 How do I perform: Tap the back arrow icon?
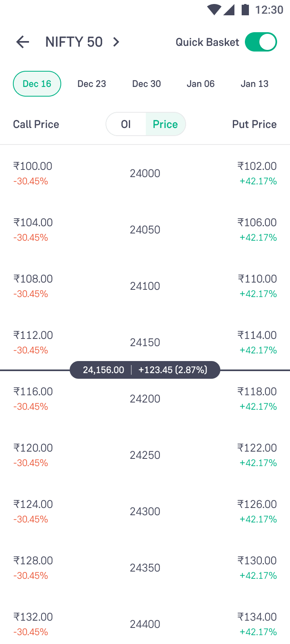click(x=23, y=42)
